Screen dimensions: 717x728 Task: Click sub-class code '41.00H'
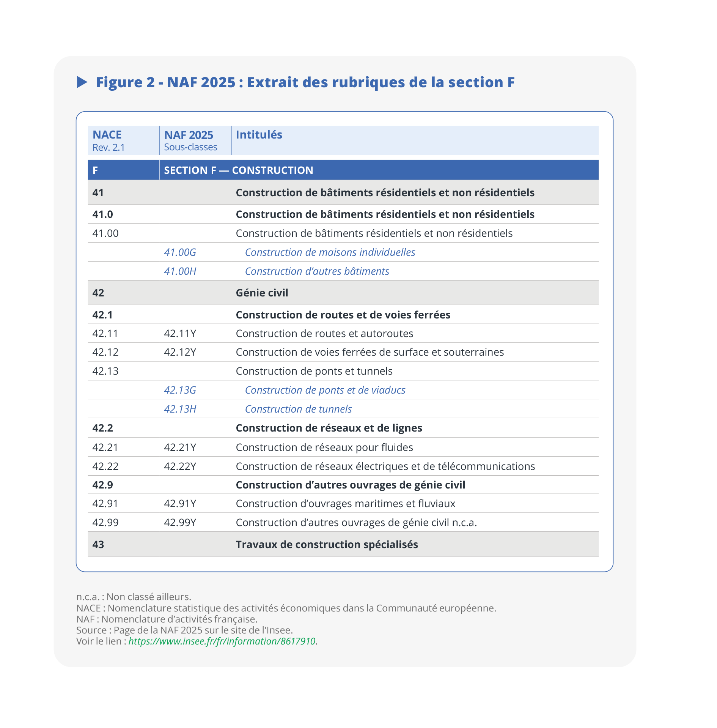tap(180, 271)
